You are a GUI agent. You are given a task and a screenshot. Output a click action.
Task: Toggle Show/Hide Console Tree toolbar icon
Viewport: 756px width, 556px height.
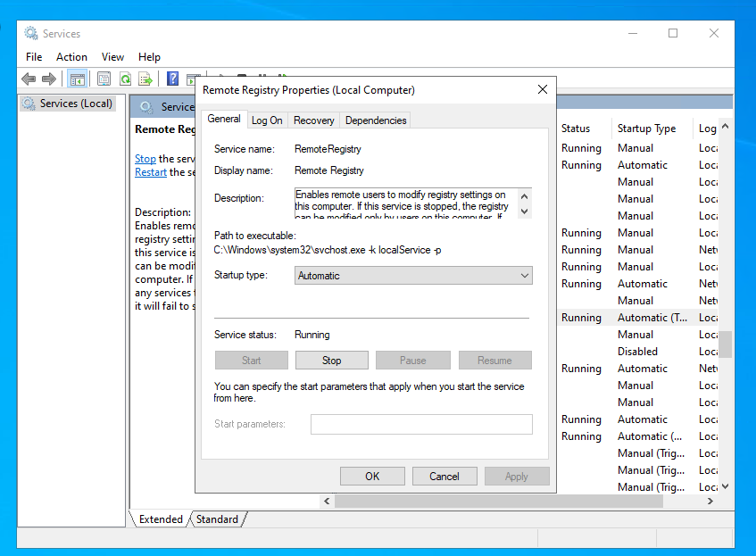point(77,79)
